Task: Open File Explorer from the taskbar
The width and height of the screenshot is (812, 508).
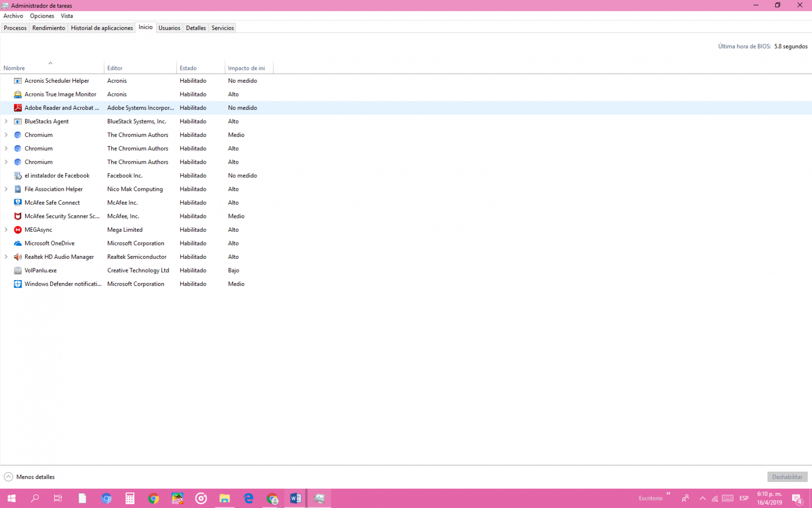Action: tap(225, 498)
